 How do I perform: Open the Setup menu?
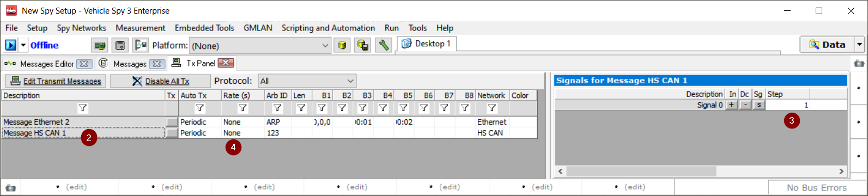tap(37, 28)
